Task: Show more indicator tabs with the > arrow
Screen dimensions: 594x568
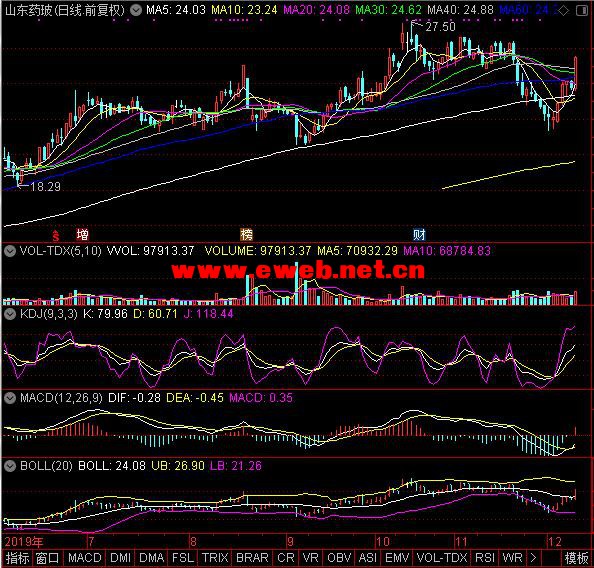Action: [533, 558]
